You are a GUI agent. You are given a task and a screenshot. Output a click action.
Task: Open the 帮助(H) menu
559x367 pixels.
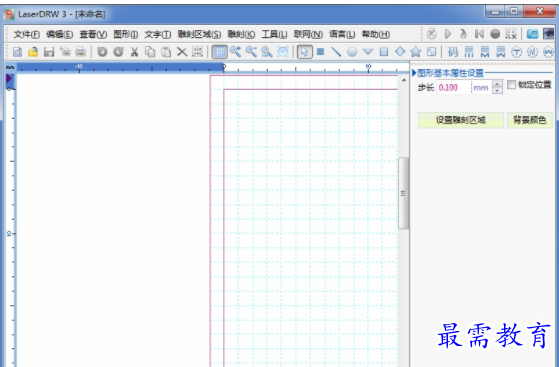tap(376, 34)
